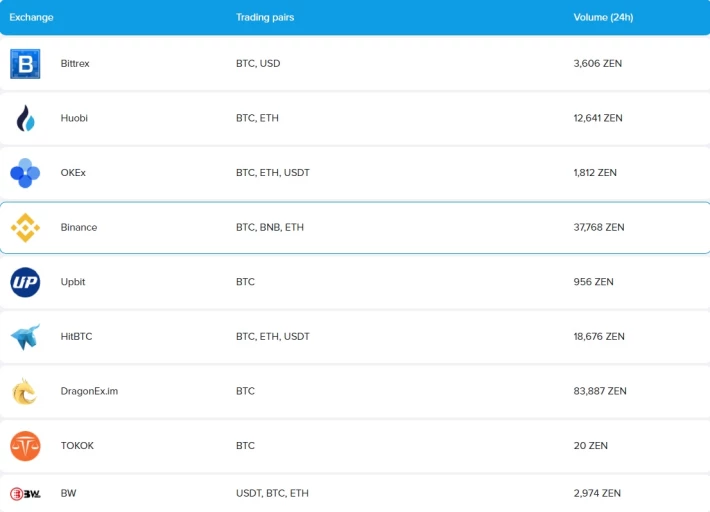Viewport: 710px width, 512px height.
Task: Open the Huobi exchange name
Action: (x=74, y=118)
